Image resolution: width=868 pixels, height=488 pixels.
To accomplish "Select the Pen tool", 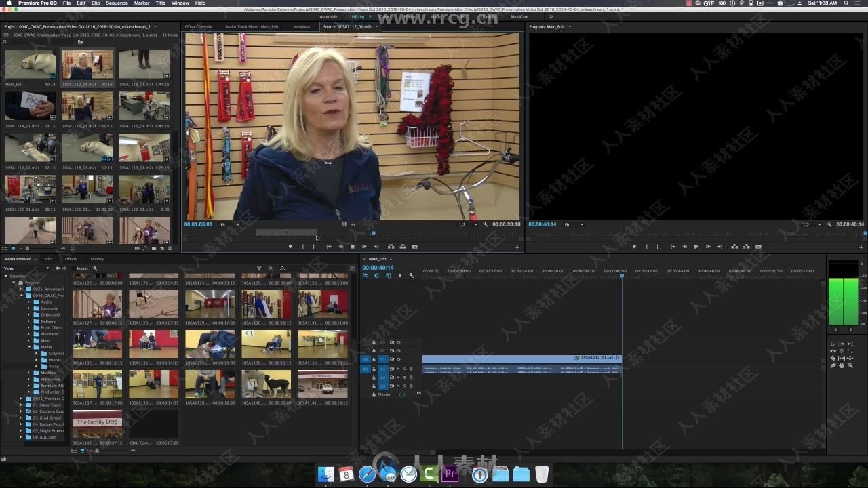I will click(x=833, y=365).
